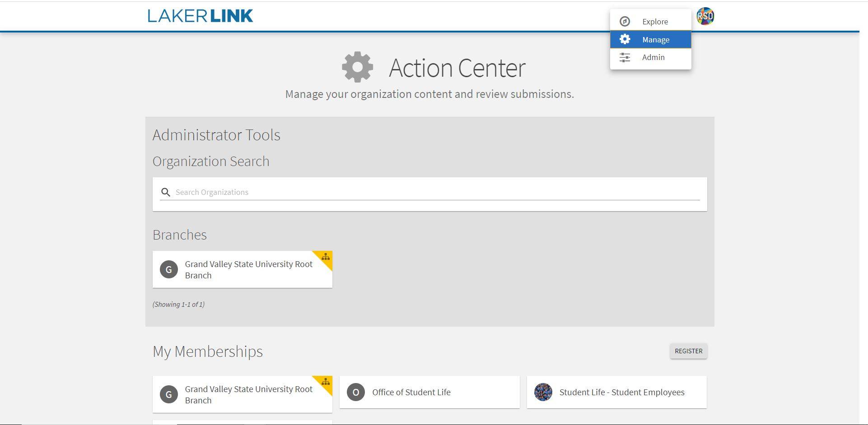Open Grand Valley Root Branch under My Memberships
Image resolution: width=868 pixels, height=425 pixels.
248,395
